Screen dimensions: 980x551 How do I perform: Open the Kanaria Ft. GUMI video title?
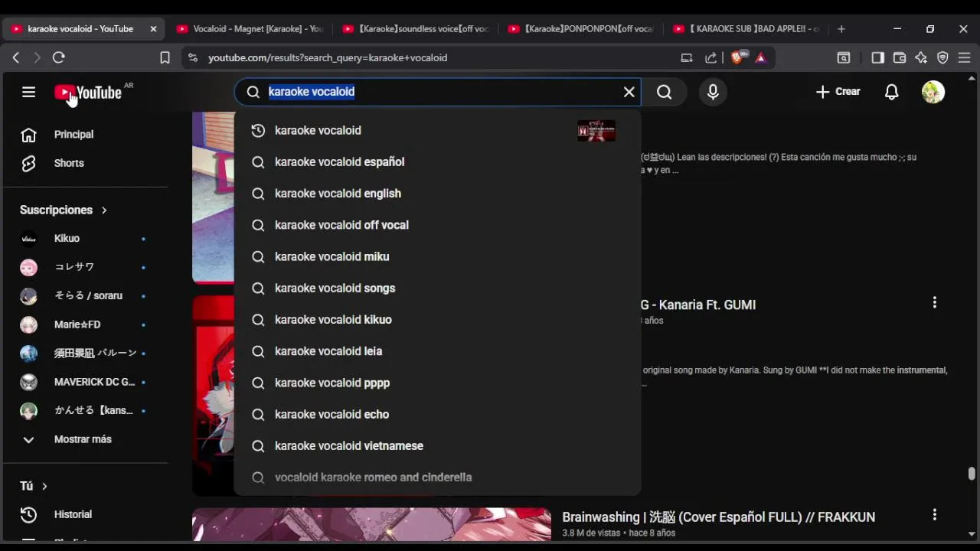pyautogui.click(x=698, y=305)
